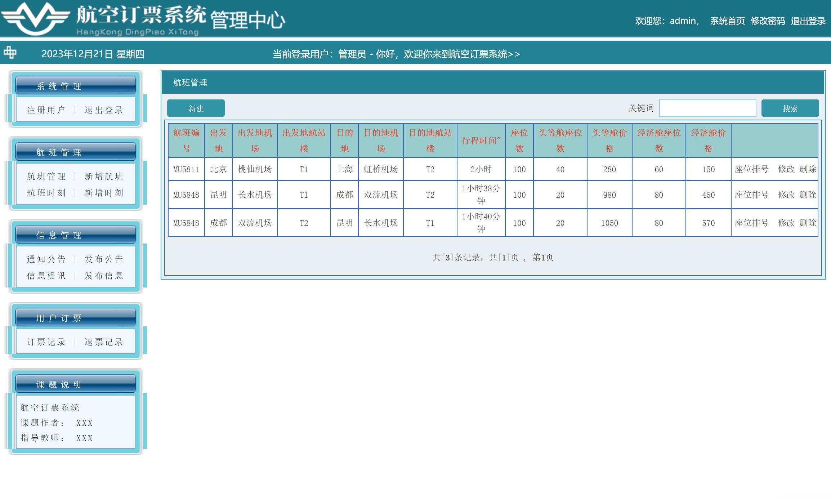Click 退出登录 in the top right
The width and height of the screenshot is (831, 504).
(x=808, y=21)
